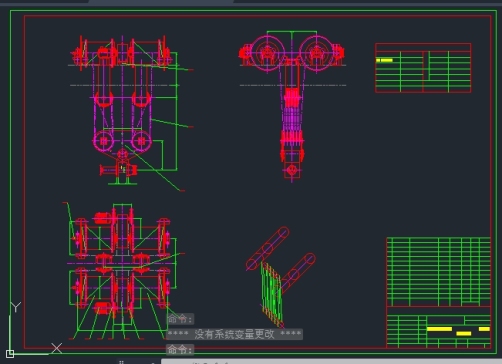Click the "没有系统变量更改" command history line
Image resolution: width=502 pixels, height=364 pixels.
pyautogui.click(x=235, y=334)
